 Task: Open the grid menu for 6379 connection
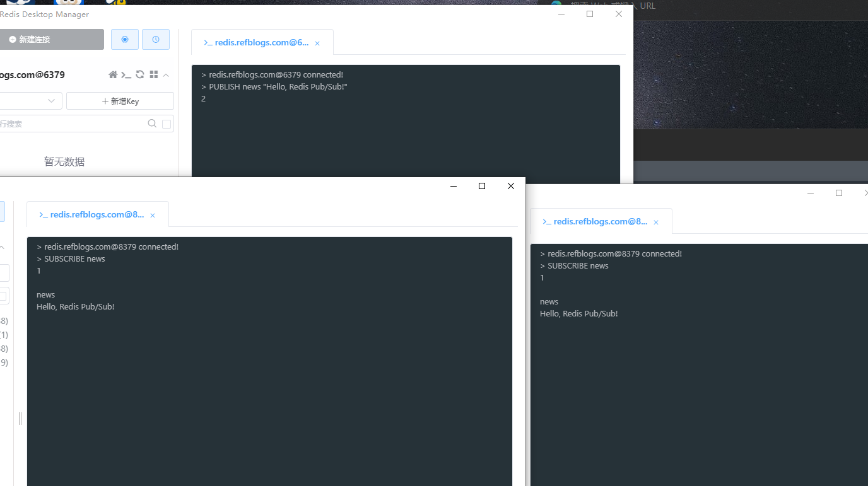(x=153, y=75)
